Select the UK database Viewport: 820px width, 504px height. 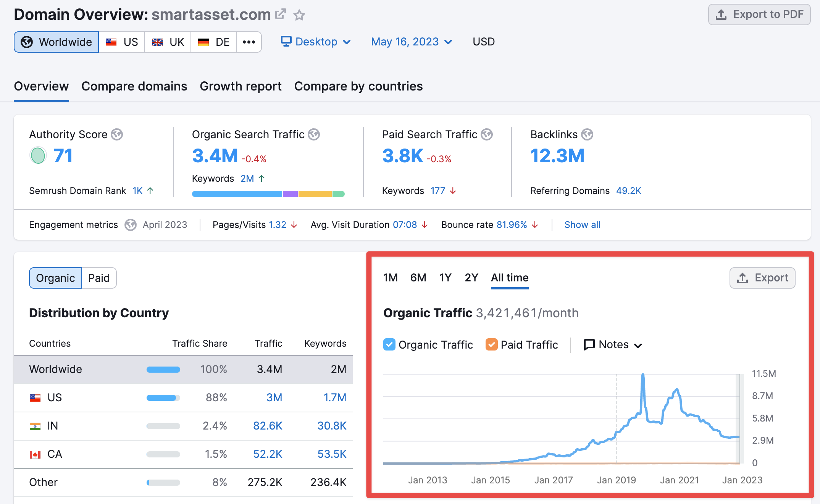[x=168, y=42]
